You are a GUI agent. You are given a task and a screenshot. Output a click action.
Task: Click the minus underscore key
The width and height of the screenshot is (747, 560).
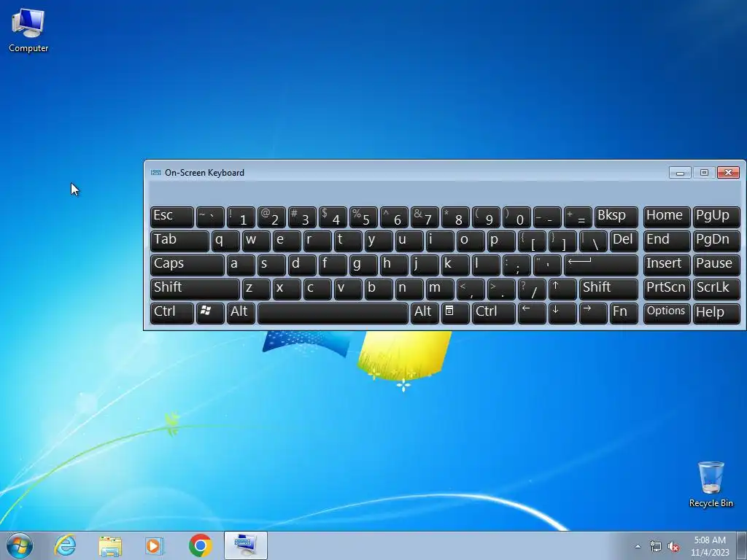(x=547, y=217)
